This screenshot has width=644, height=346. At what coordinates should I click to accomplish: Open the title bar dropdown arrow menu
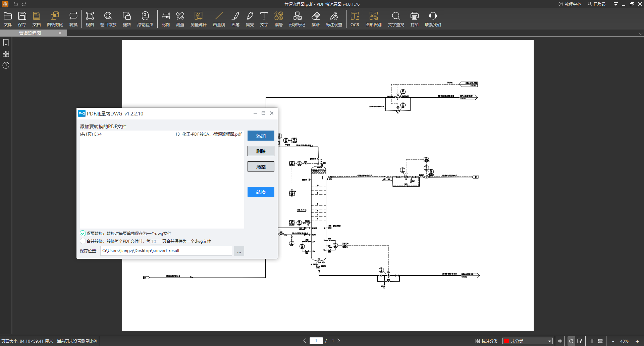click(615, 4)
